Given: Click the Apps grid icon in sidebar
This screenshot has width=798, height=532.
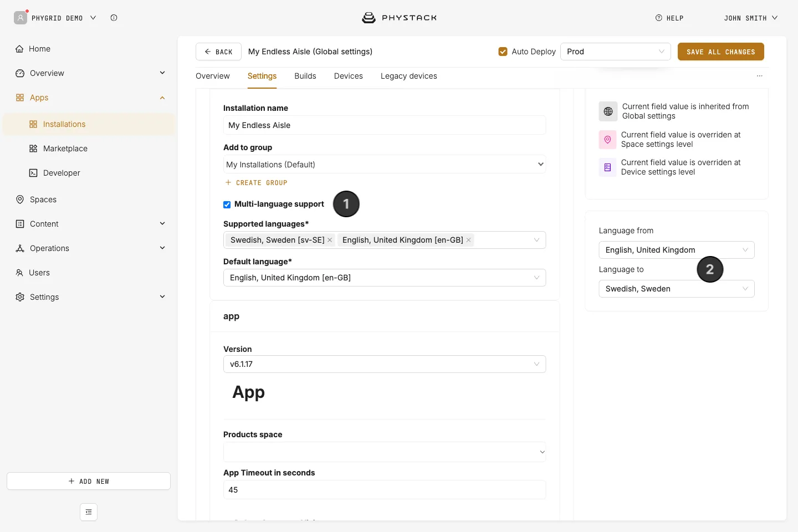Looking at the screenshot, I should pos(20,98).
